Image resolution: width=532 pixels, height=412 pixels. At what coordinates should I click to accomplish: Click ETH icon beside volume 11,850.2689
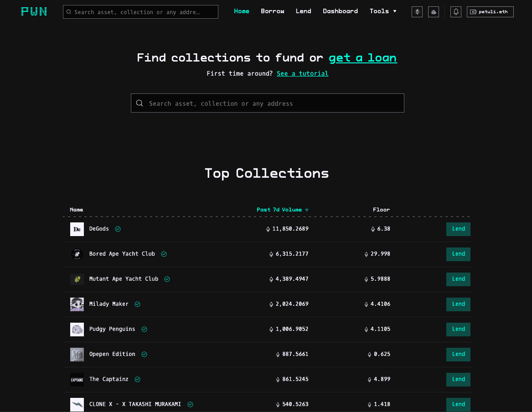click(x=268, y=229)
